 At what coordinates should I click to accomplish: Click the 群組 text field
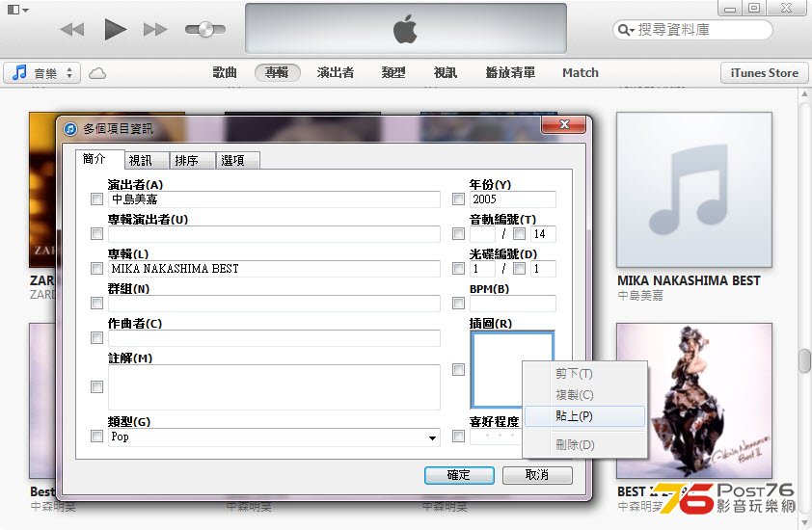[x=274, y=304]
